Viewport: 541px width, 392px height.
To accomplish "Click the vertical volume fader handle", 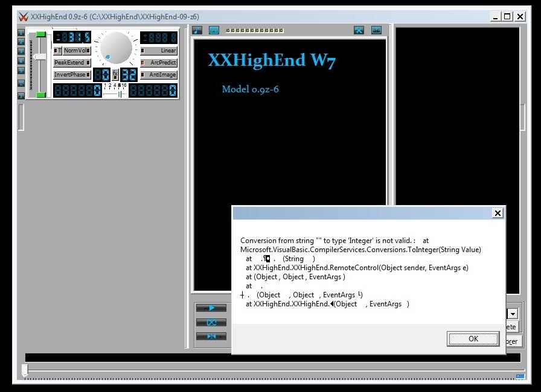I will (40, 57).
